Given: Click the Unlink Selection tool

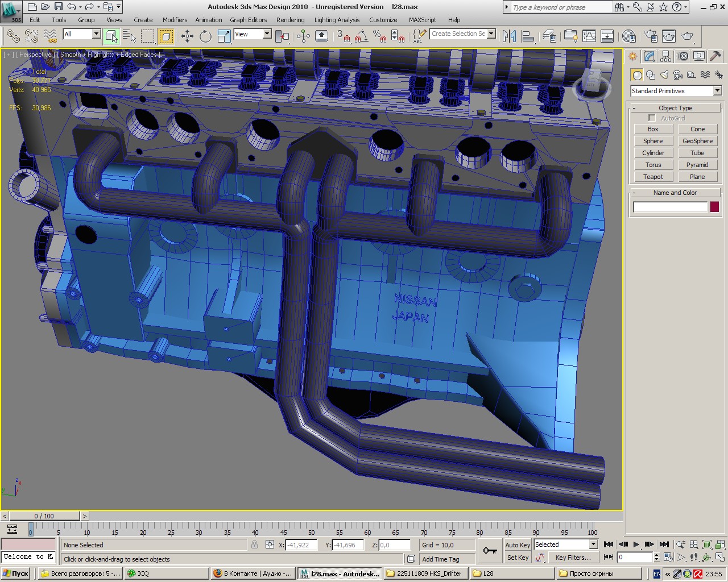Looking at the screenshot, I should point(32,36).
